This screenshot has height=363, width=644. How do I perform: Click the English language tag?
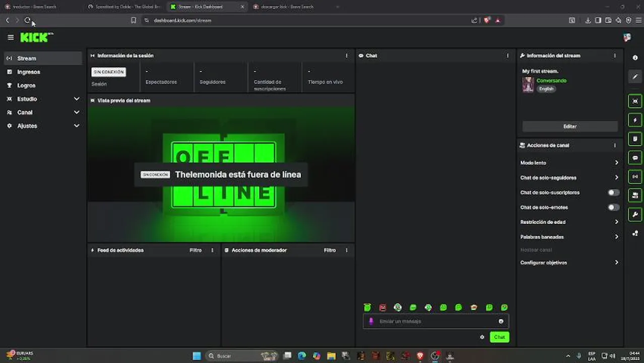pyautogui.click(x=546, y=89)
